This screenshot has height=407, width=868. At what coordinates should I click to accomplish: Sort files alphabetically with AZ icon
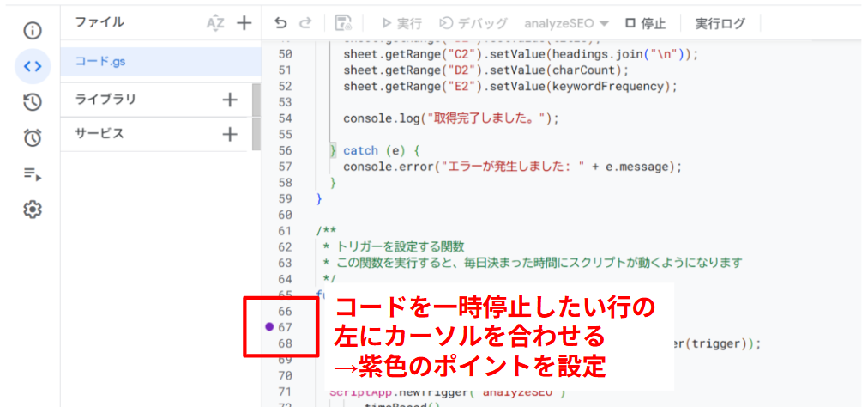tap(214, 23)
